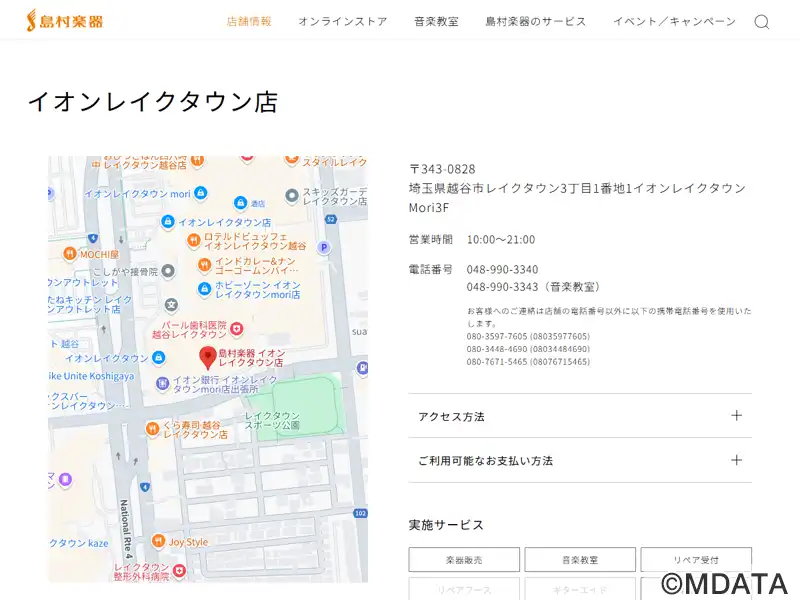Expand the ご利用可能なお支払い方法 section
Image resolution: width=800 pixels, height=600 pixels.
[580, 460]
